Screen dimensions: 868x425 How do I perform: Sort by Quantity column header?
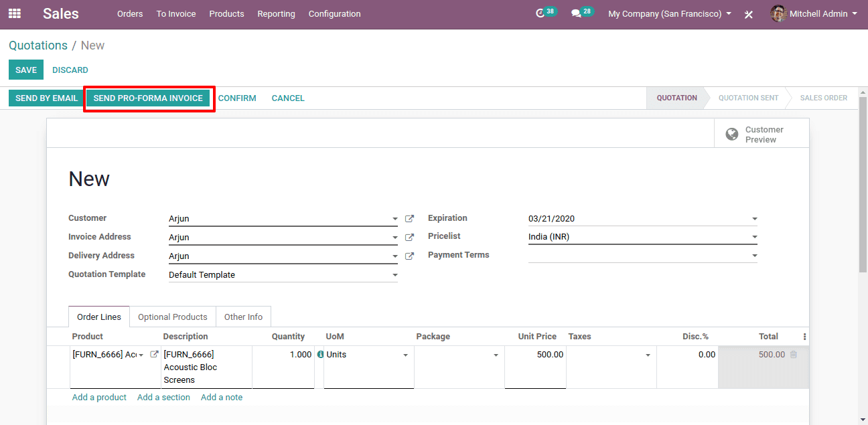288,337
